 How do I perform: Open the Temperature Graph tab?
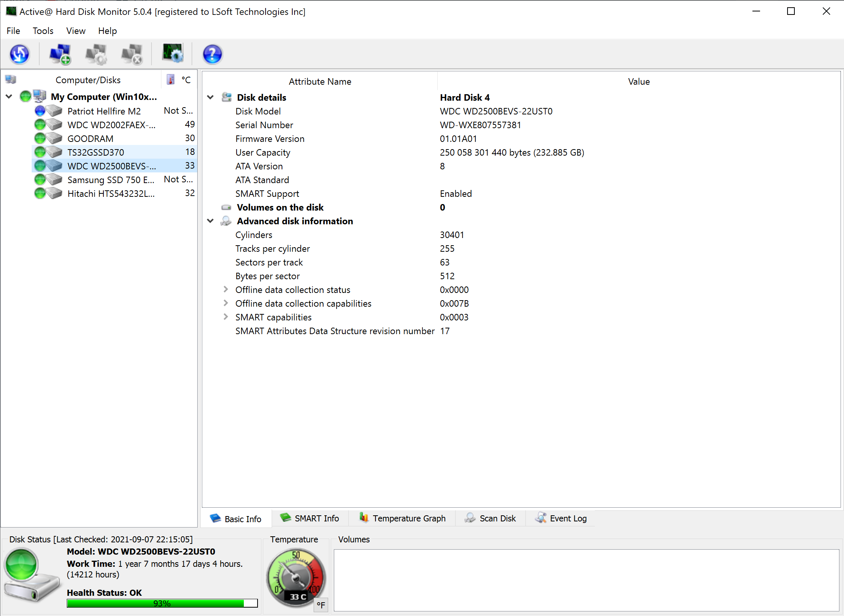(x=402, y=518)
